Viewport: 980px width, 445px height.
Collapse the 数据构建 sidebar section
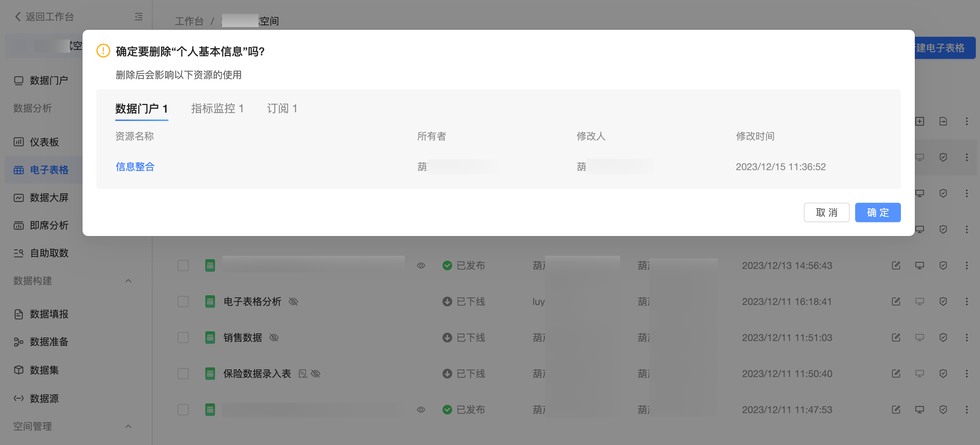coord(128,281)
